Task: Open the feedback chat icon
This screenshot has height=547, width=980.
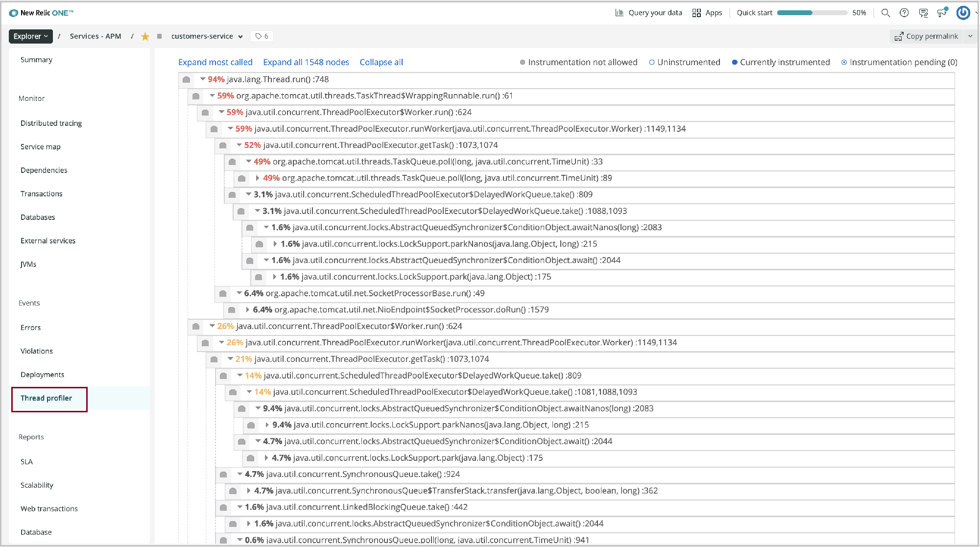Action: 923,13
